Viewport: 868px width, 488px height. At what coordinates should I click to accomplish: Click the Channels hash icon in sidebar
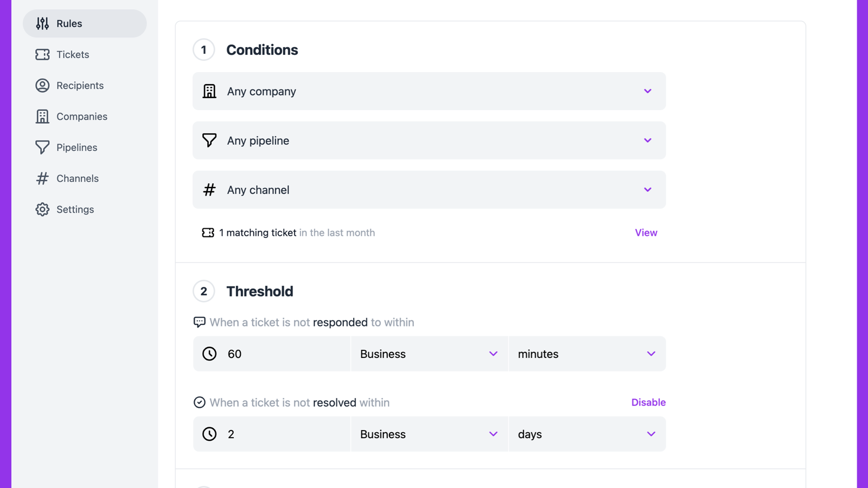(42, 178)
